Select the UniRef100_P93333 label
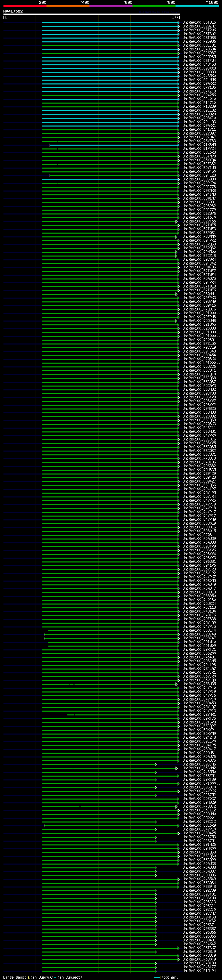Screen dimensions: 222x980 [199, 72]
